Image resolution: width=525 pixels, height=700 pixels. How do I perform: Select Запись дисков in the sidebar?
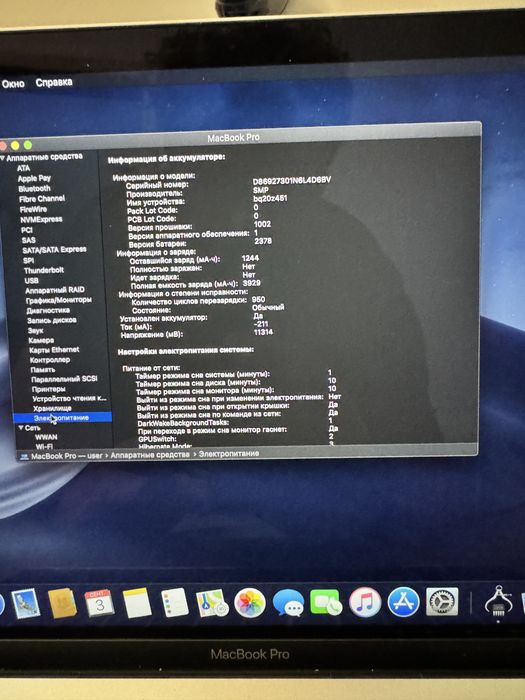click(52, 320)
